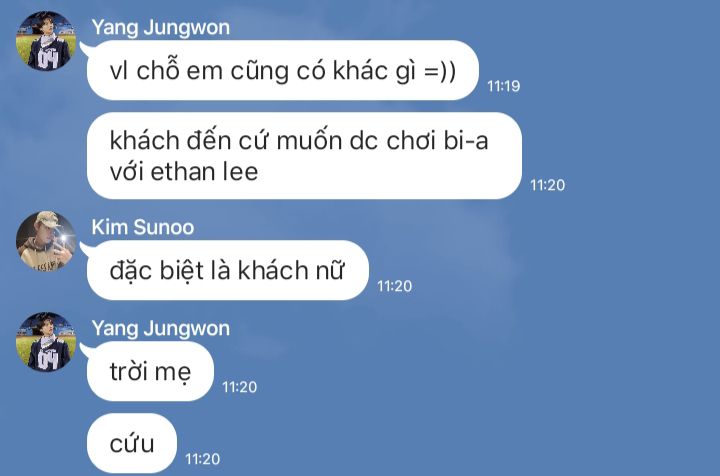Click Yang Jungwon's name above 'trời mẹ'
Image resolution: width=720 pixels, height=476 pixels.
(160, 328)
